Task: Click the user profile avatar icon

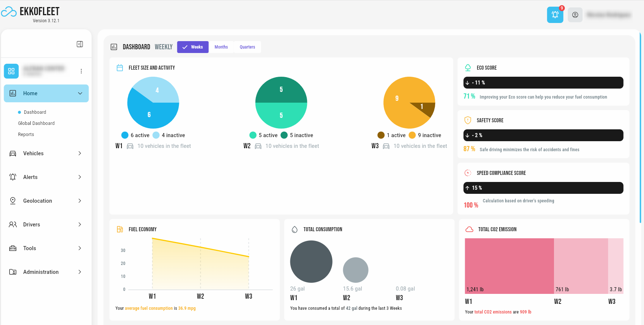Action: tap(575, 15)
